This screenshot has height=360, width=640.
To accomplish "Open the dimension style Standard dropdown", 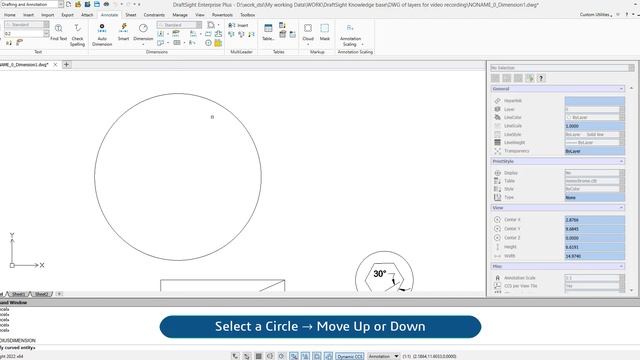I will (x=199, y=25).
